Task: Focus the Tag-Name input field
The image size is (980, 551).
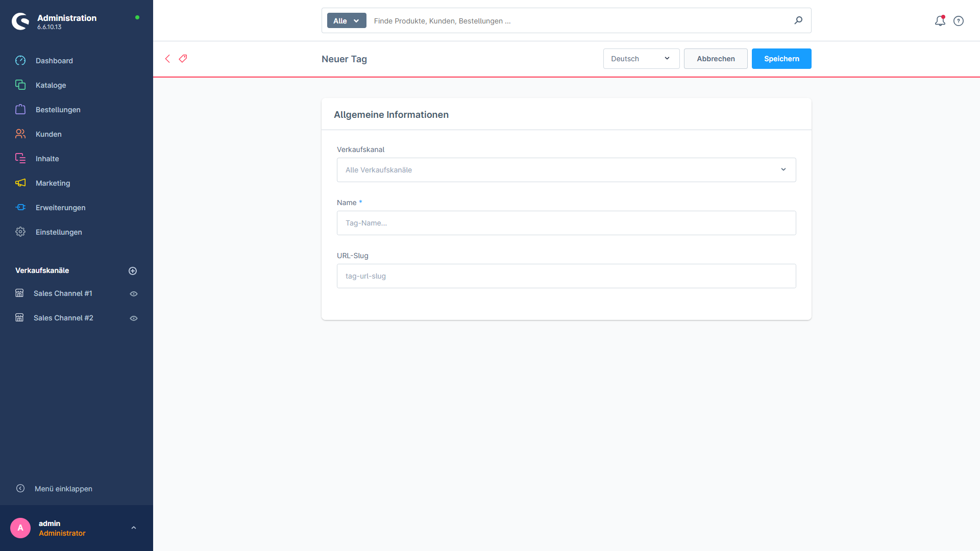Action: tap(566, 223)
